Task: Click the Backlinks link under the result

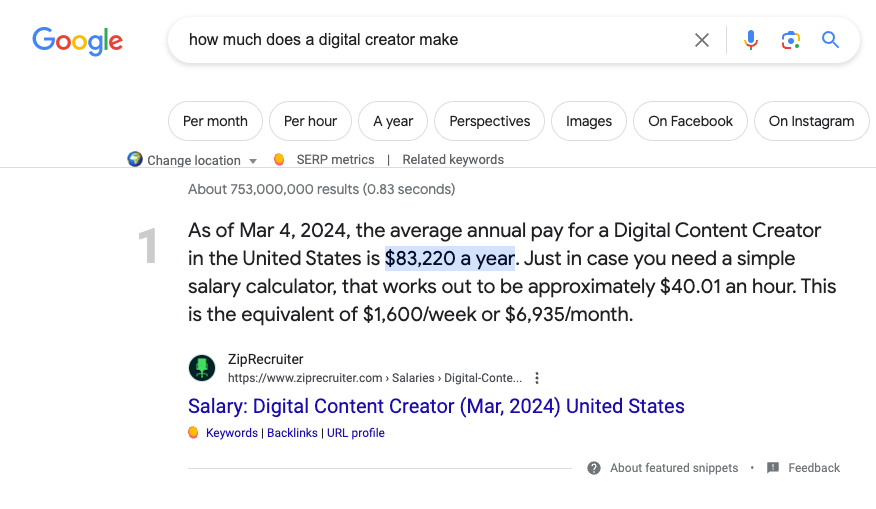Action: (292, 433)
